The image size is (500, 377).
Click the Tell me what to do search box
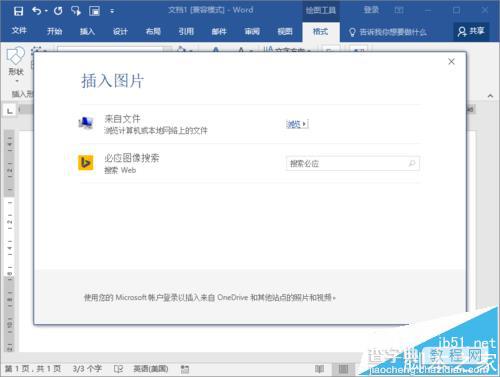point(388,32)
